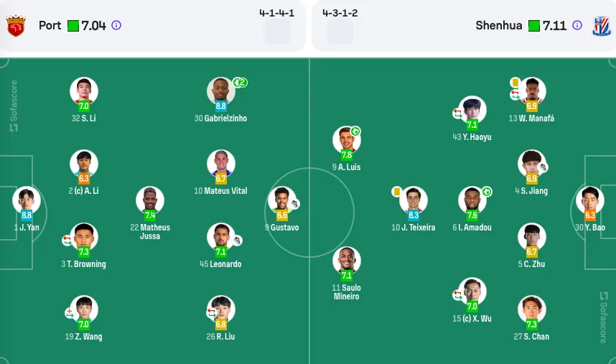Open J. Yan's goalkeeper photo
This screenshot has width=616, height=364.
coord(27,200)
